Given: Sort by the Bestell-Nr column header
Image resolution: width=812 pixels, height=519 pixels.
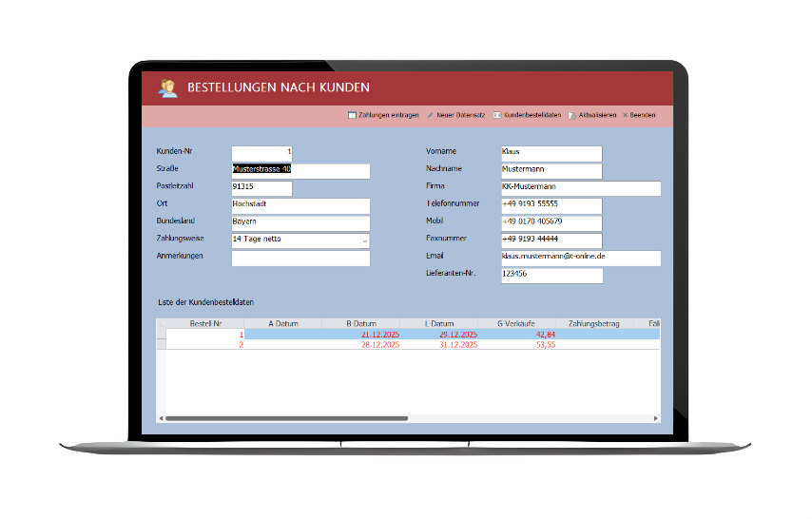Looking at the screenshot, I should [x=205, y=324].
